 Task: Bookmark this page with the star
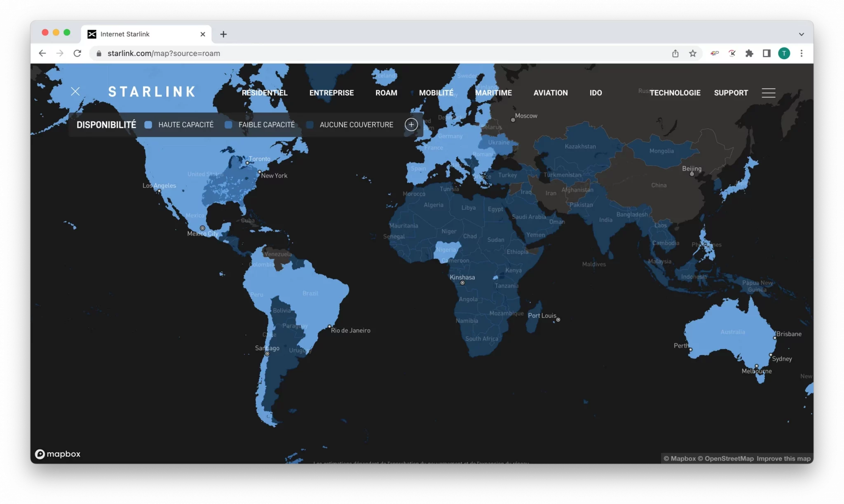click(x=693, y=53)
